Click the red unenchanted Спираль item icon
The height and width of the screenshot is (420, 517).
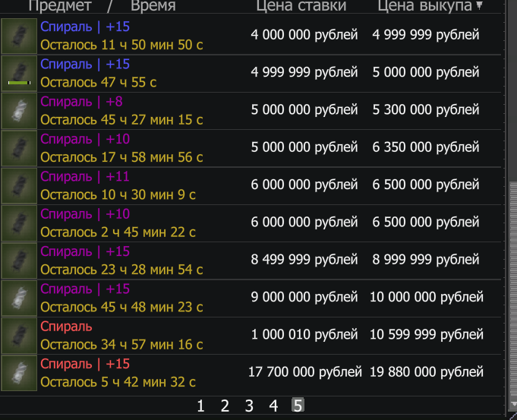point(19,336)
